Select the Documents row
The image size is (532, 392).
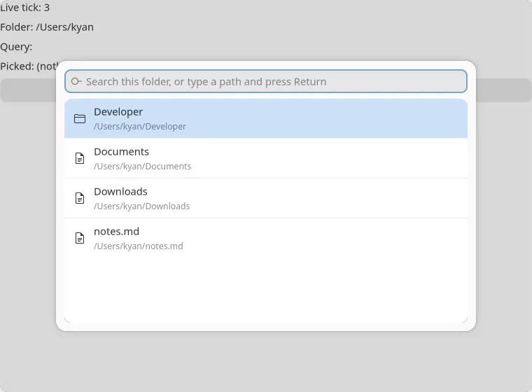(266, 158)
